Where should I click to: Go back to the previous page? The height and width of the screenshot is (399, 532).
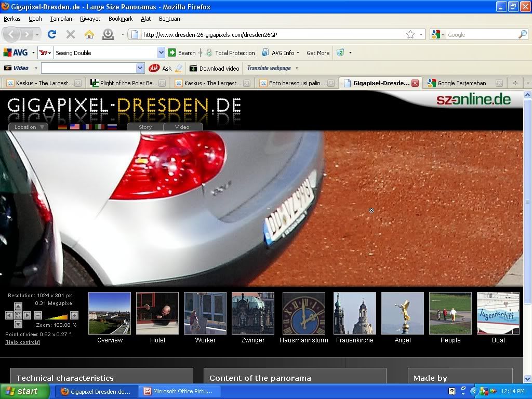pyautogui.click(x=11, y=34)
